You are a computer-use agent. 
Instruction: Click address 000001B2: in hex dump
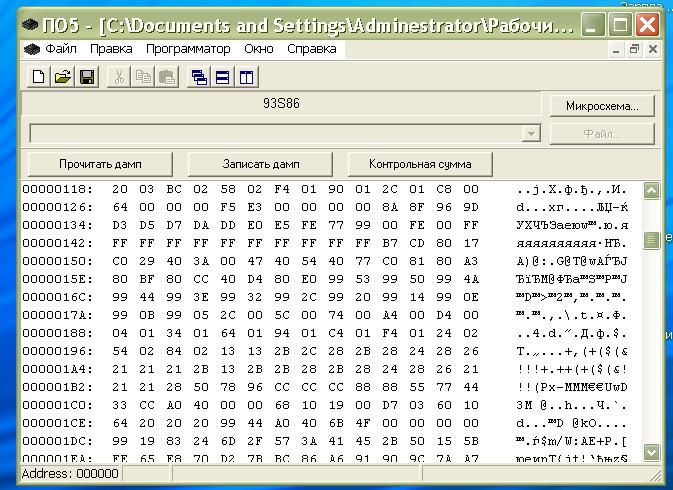[58, 387]
